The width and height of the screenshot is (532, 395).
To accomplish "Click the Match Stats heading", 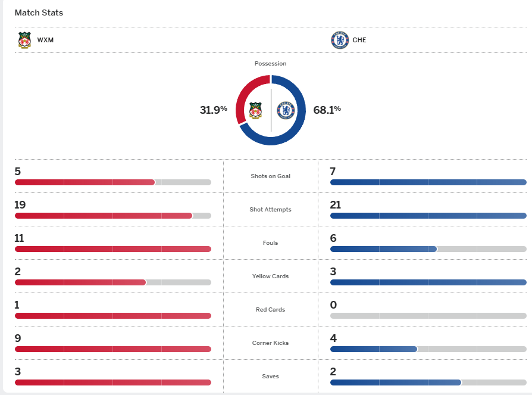I will (39, 13).
